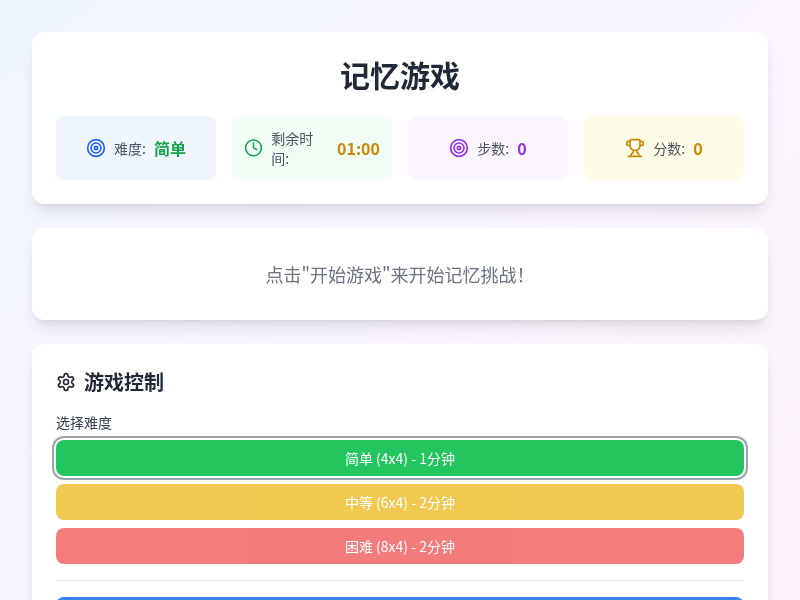Click the 游戏控制 section heading
The image size is (800, 600).
coord(124,382)
